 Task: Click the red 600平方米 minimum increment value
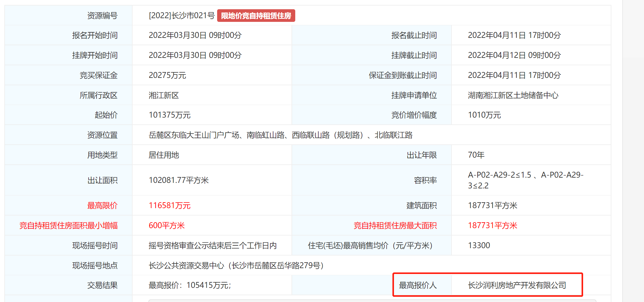(x=167, y=225)
